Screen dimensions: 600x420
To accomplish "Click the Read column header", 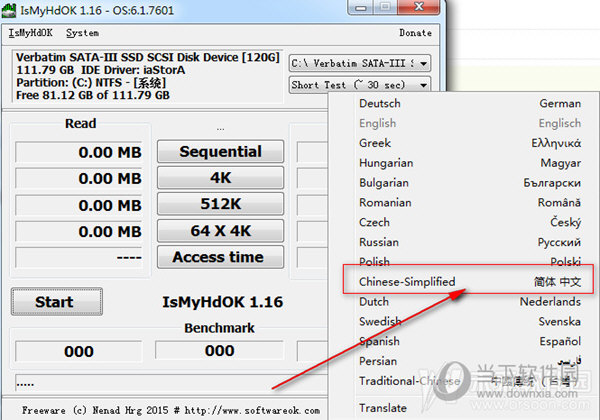I will click(x=80, y=123).
